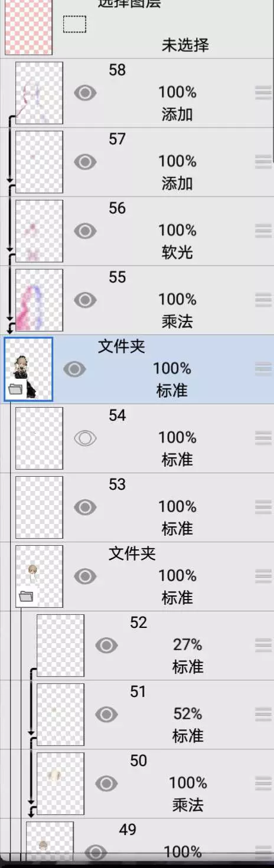Click the dashed selection rectangle icon
The width and height of the screenshot is (274, 868).
pyautogui.click(x=74, y=24)
